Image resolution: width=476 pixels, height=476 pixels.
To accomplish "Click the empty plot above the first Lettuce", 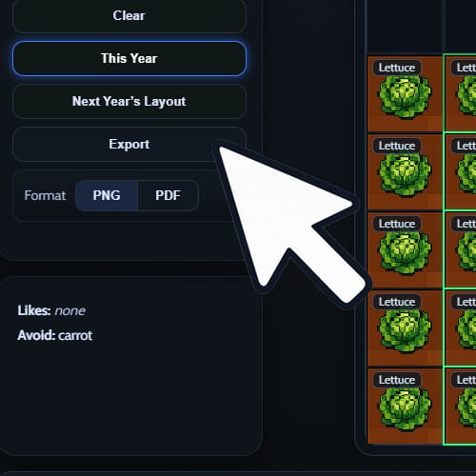I will pos(405,27).
